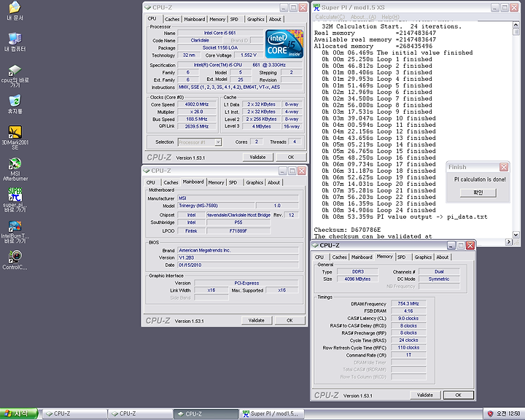Click the Core Speed 4902.0 MHz value
The height and width of the screenshot is (420, 525).
pyautogui.click(x=197, y=104)
